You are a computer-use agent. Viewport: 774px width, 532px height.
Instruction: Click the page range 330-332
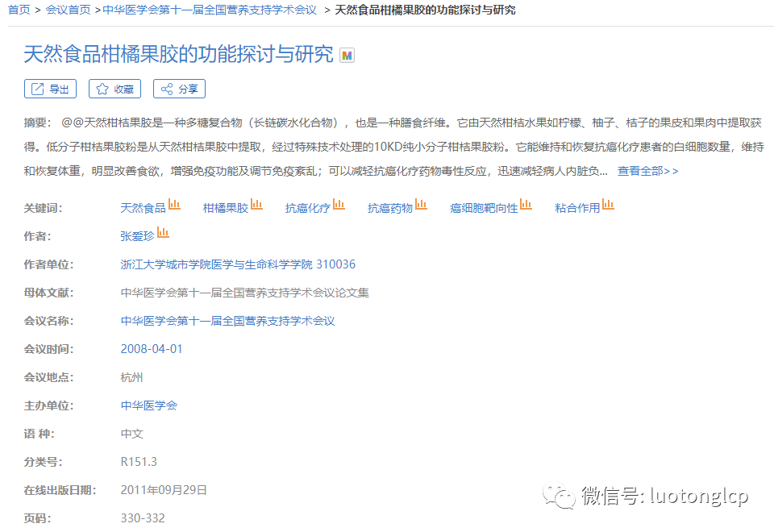click(x=143, y=518)
